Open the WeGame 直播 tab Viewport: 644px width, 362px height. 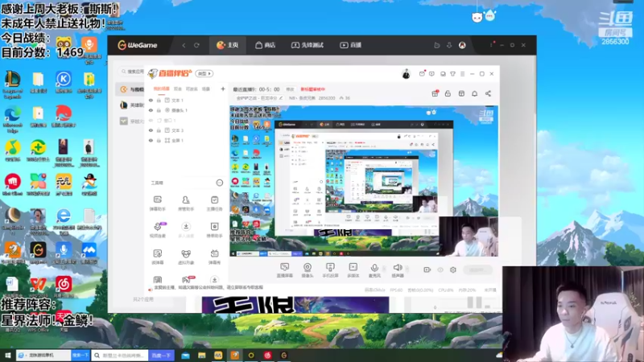(350, 45)
